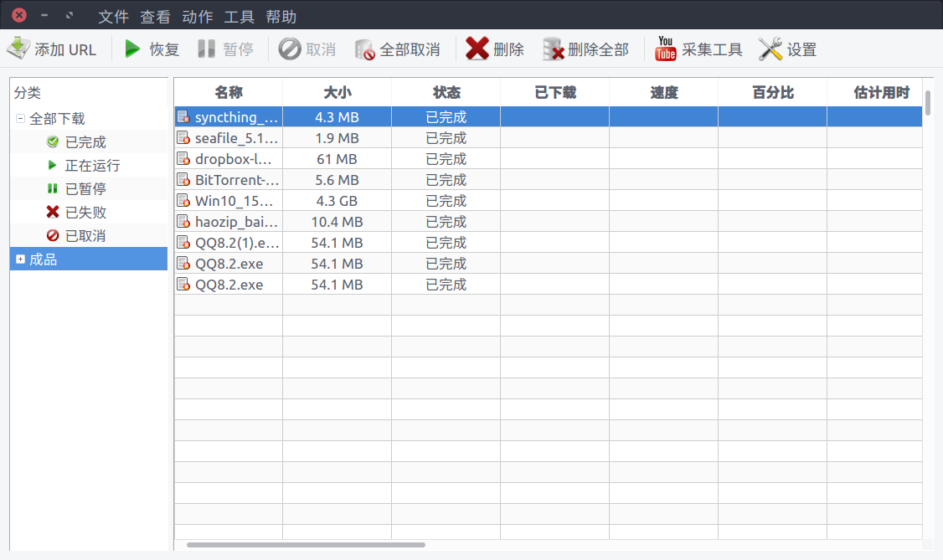
Task: Select the 已取消 category label
Action: [x=85, y=235]
